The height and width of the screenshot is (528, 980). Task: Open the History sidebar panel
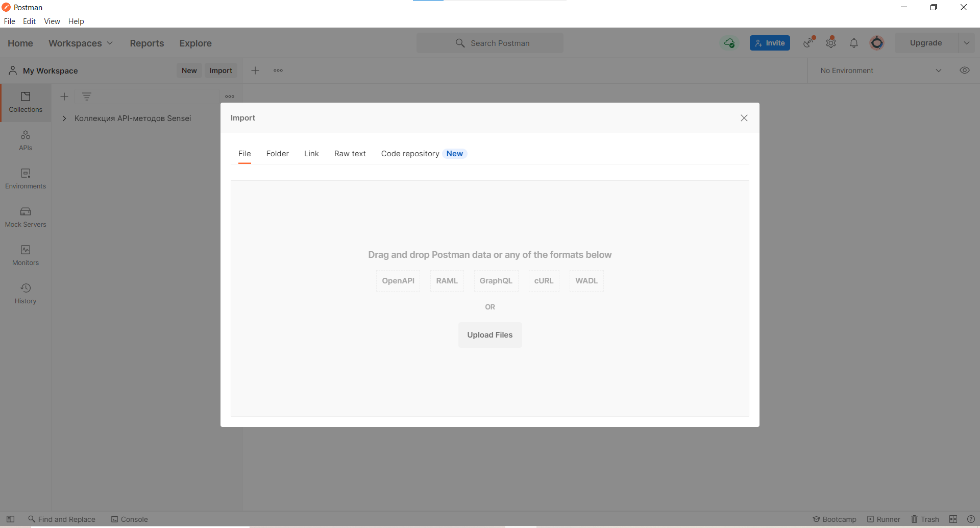tap(26, 294)
